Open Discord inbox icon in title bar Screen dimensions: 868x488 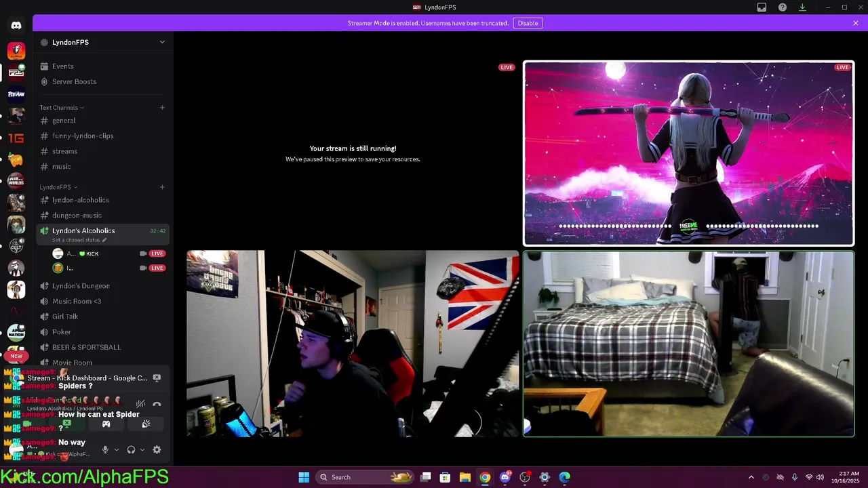pos(762,7)
